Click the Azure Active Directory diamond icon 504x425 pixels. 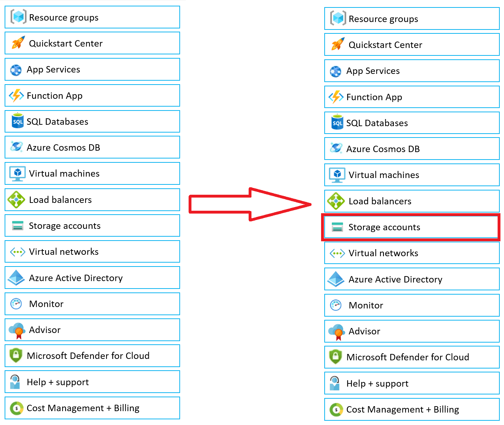[16, 278]
